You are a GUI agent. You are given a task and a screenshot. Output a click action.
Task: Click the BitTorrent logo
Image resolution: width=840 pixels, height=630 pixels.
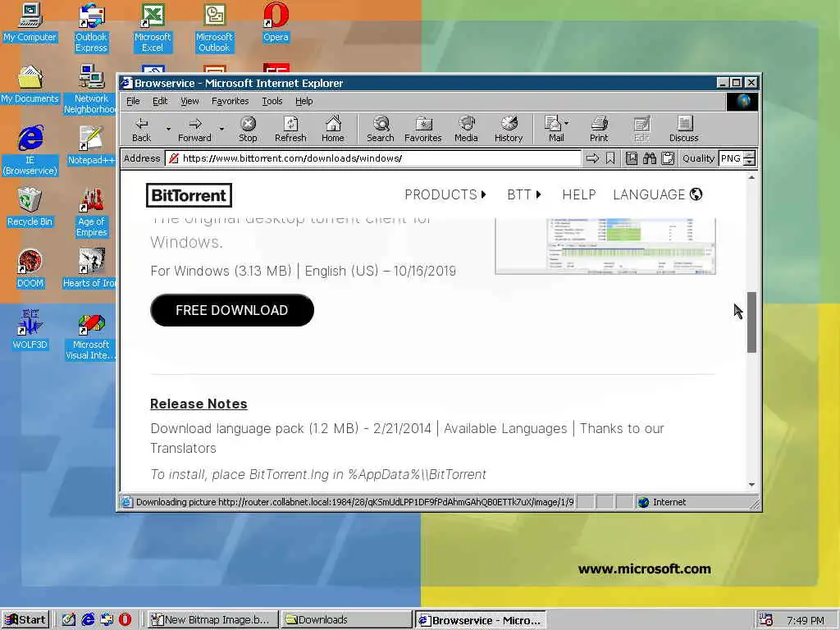[189, 195]
